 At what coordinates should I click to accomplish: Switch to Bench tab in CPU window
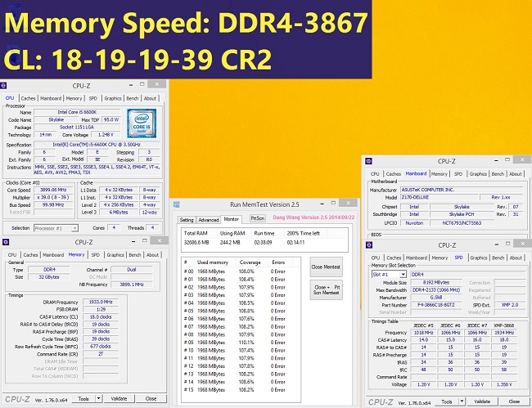click(x=133, y=98)
